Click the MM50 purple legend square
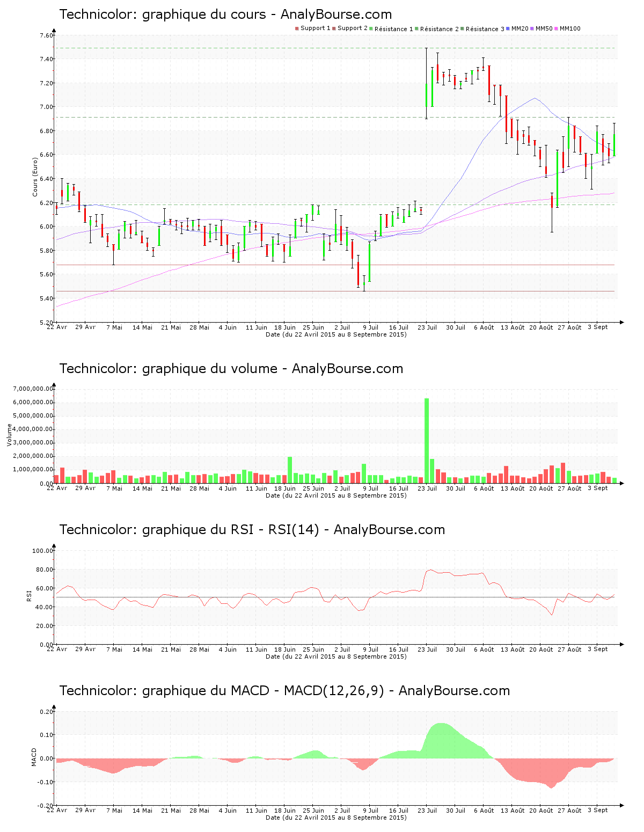 click(x=532, y=28)
